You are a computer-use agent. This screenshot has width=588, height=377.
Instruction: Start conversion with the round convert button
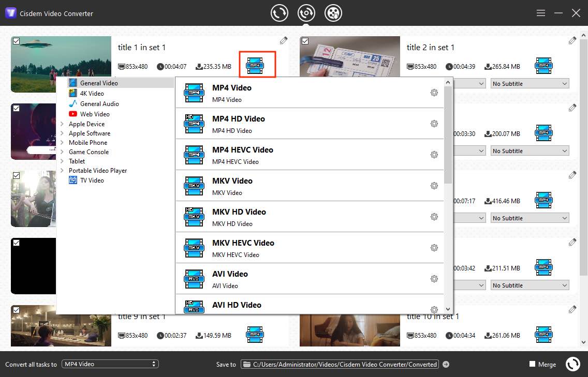click(x=572, y=364)
